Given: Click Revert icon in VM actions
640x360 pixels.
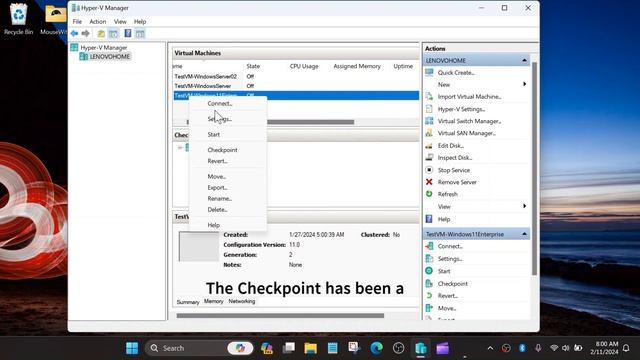Looking at the screenshot, I should point(429,296).
